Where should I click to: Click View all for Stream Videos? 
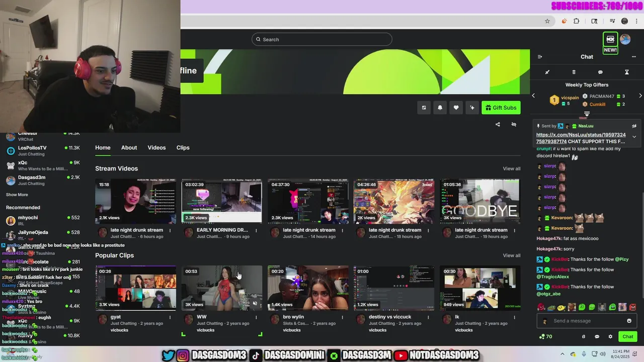point(512,168)
